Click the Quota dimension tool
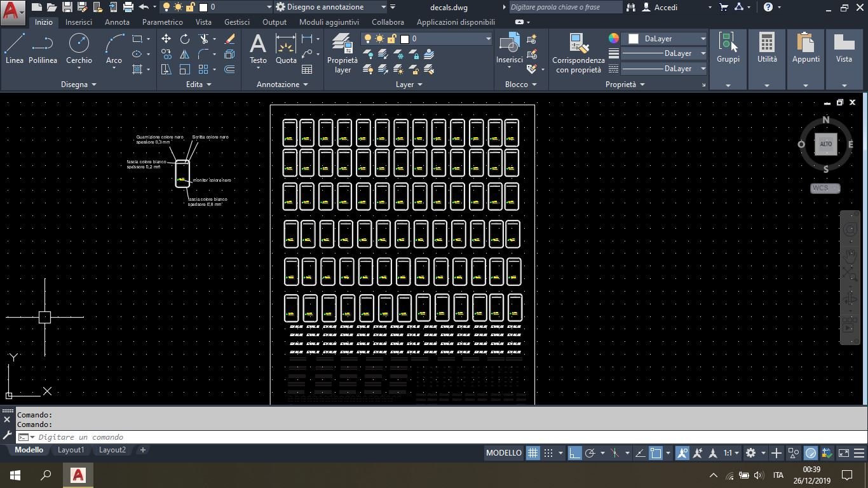 coord(286,49)
